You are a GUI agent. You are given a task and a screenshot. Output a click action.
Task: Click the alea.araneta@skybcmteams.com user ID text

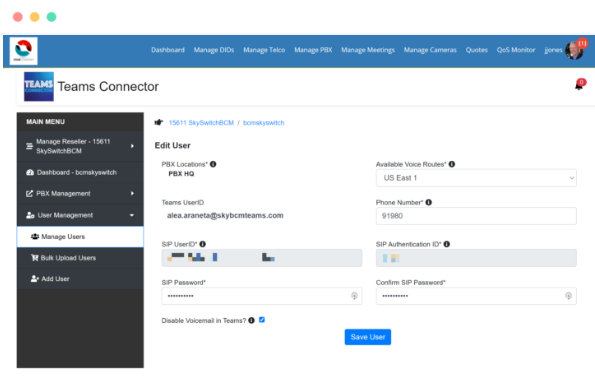(x=225, y=215)
